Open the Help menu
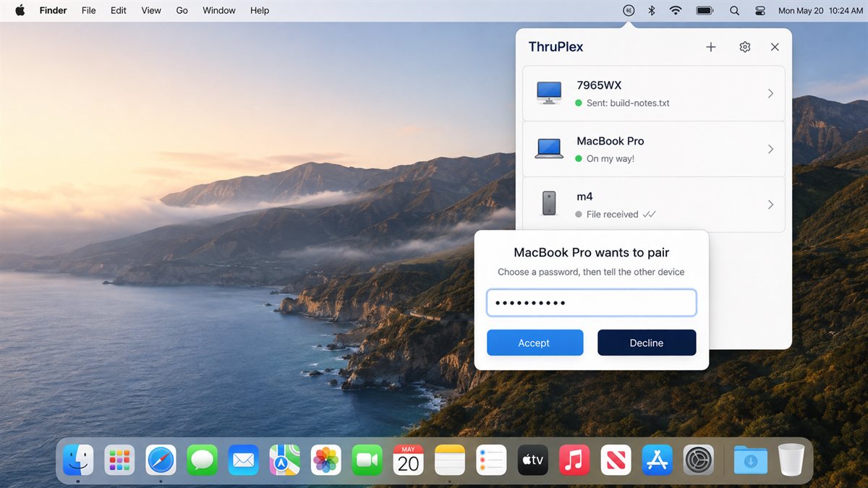 (260, 11)
